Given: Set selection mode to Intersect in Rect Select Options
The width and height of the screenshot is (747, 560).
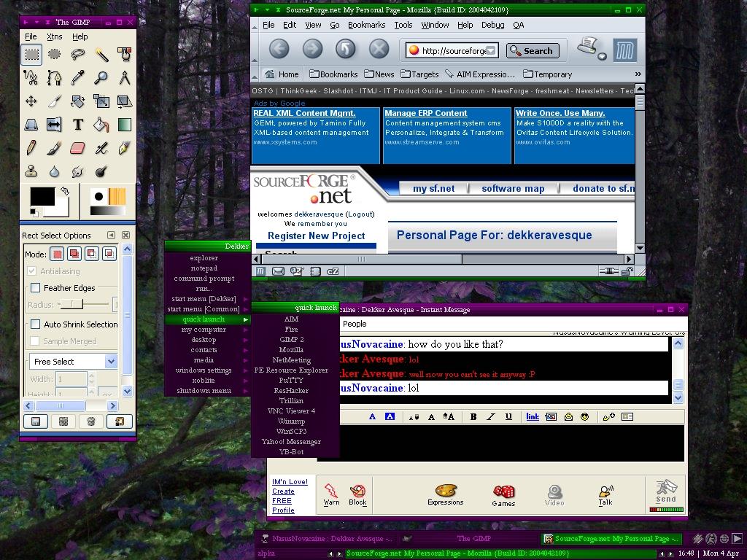Looking at the screenshot, I should click(109, 254).
